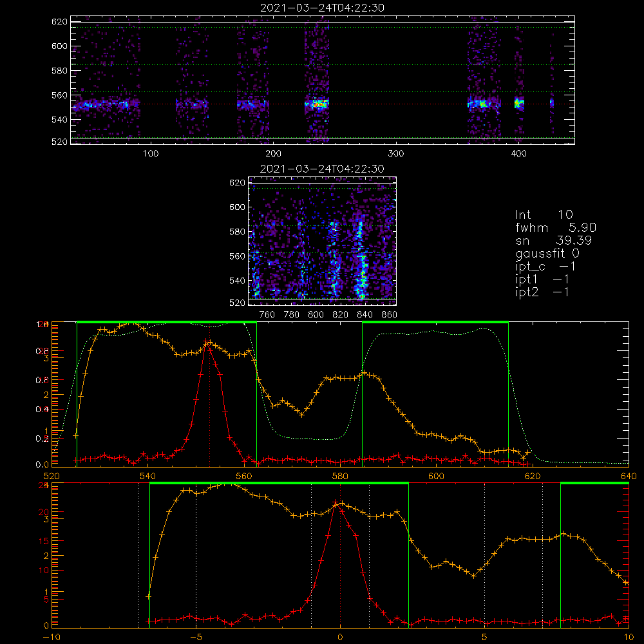Click y-axis label 600 of top spectrogram
This screenshot has width=644, height=644.
pos(59,46)
